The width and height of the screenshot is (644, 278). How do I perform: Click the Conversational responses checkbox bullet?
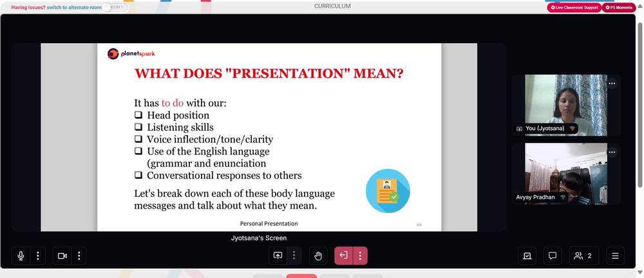tap(138, 175)
